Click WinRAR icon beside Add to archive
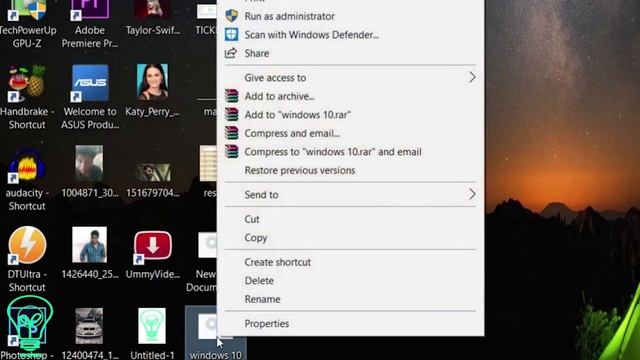640x360 pixels. (231, 96)
